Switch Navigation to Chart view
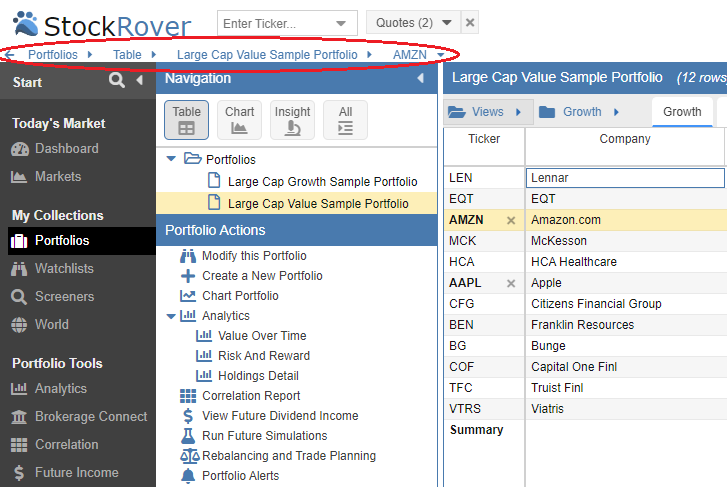727x487 pixels. pyautogui.click(x=239, y=120)
